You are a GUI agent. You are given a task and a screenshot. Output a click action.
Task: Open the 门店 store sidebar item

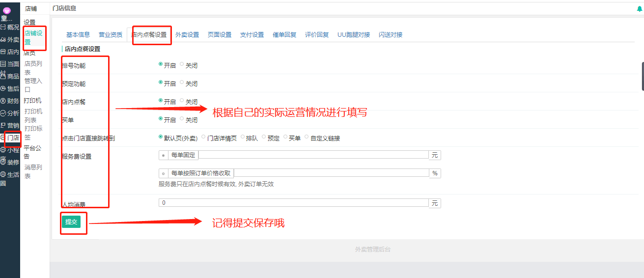10,138
